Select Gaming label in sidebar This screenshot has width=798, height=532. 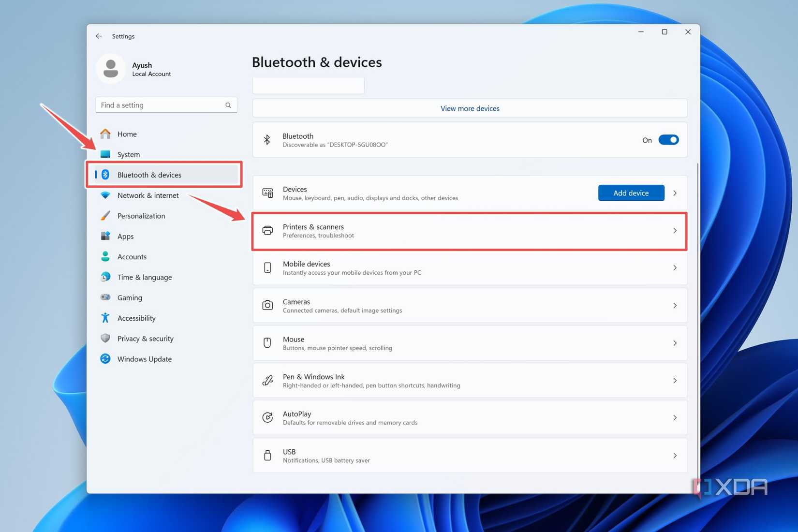[130, 298]
